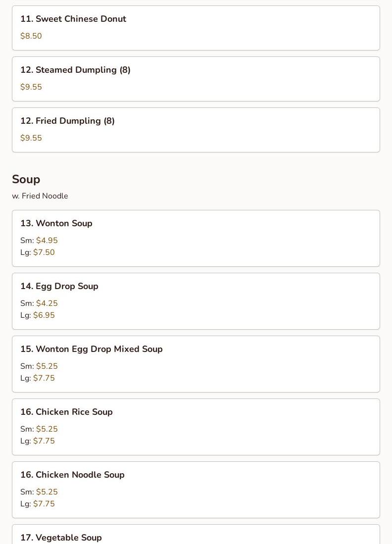Open the Steamed Dumpling (8) card

tap(196, 79)
